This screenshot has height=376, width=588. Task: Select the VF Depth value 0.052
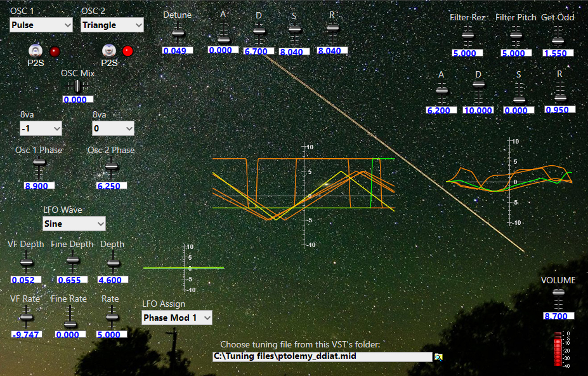pos(26,280)
